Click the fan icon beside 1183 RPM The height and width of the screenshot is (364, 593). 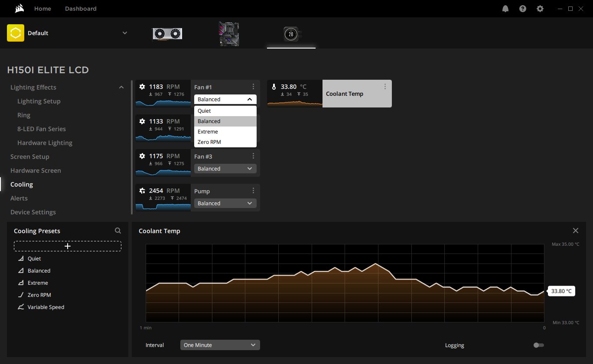142,87
